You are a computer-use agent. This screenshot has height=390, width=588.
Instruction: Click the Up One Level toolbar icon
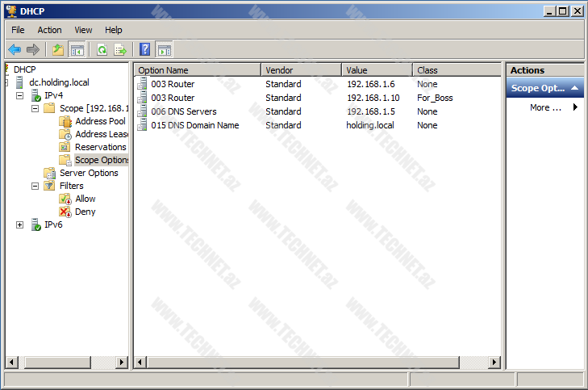[58, 49]
